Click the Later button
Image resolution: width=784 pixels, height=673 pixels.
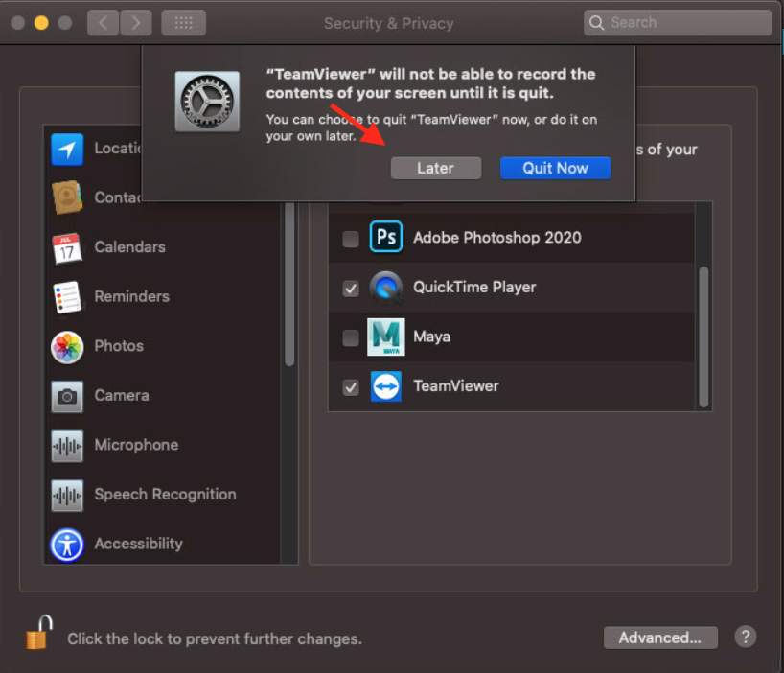(436, 168)
